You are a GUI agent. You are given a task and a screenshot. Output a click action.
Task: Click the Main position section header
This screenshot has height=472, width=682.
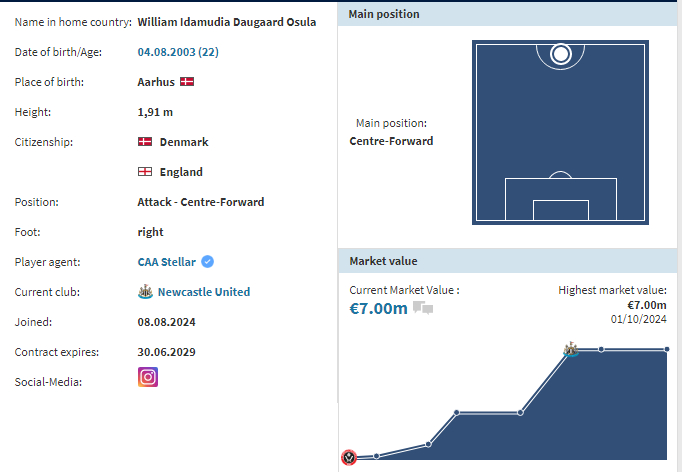(507, 14)
